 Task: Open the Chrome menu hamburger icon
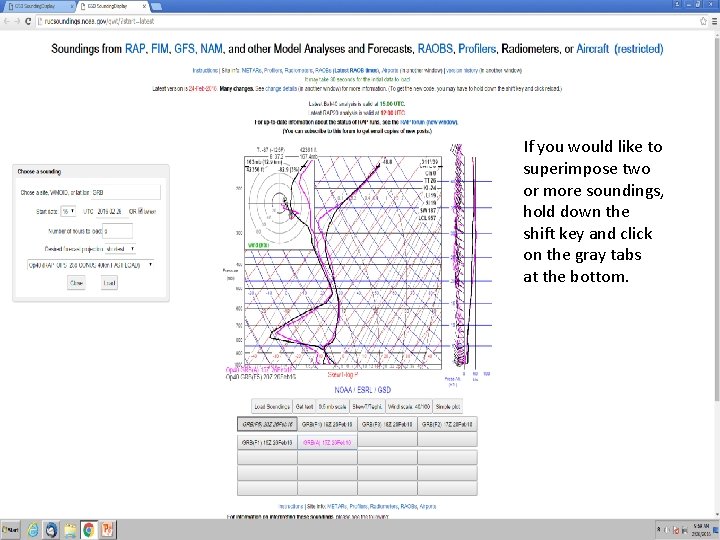(715, 21)
